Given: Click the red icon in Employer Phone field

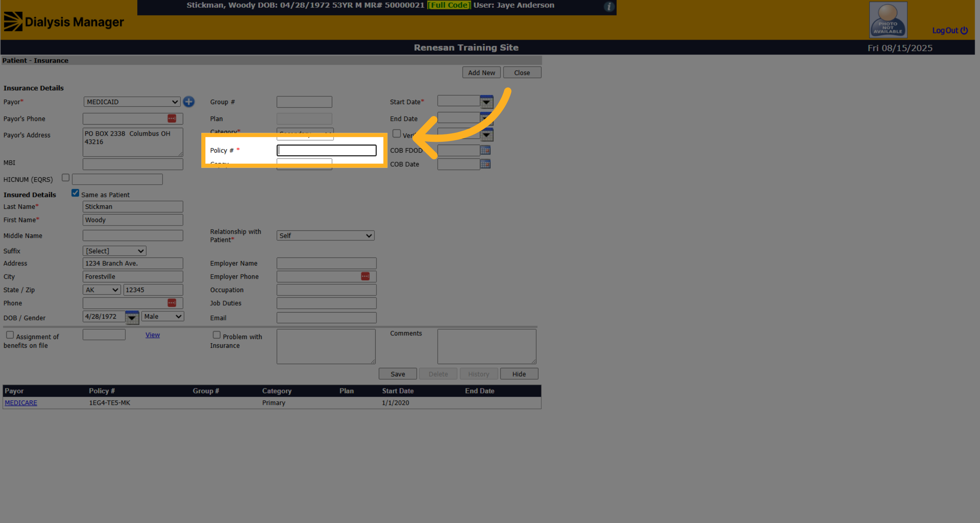Looking at the screenshot, I should point(365,277).
